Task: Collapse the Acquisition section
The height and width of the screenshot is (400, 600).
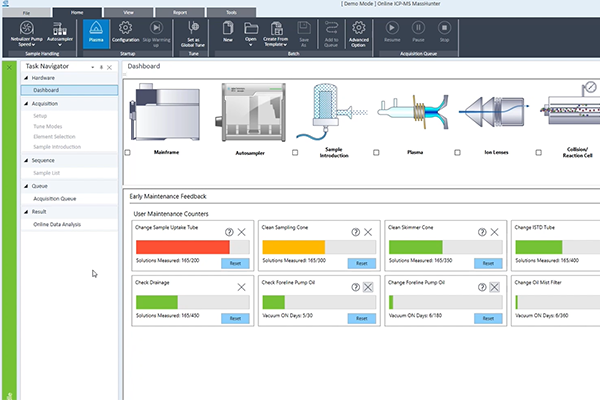Action: (x=26, y=103)
